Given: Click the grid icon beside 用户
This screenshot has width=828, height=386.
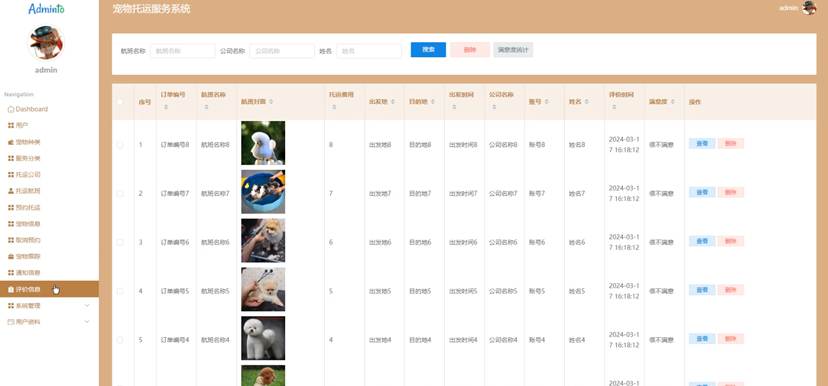Looking at the screenshot, I should click(x=11, y=126).
